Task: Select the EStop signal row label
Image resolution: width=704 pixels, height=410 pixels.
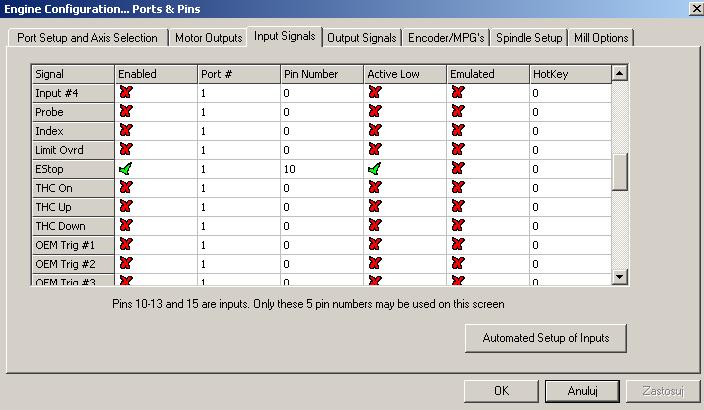Action: pyautogui.click(x=73, y=169)
